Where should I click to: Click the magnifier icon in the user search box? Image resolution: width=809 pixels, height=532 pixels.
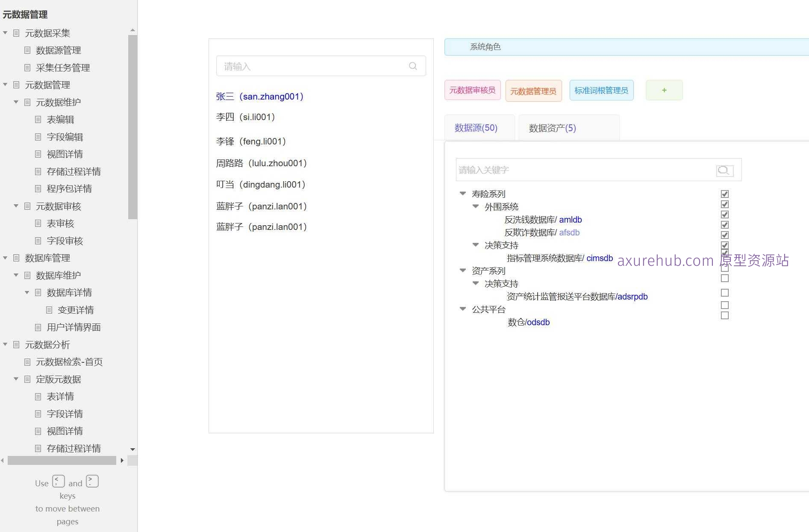pos(413,66)
